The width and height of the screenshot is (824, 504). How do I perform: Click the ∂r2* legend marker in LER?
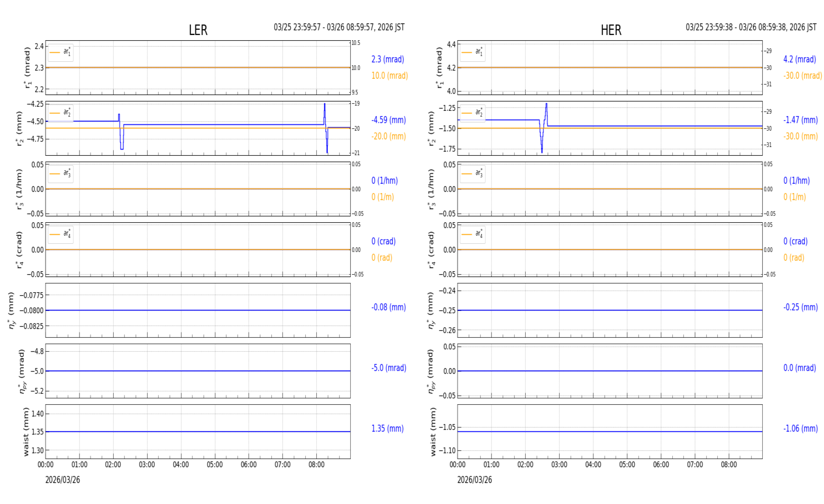pyautogui.click(x=55, y=113)
